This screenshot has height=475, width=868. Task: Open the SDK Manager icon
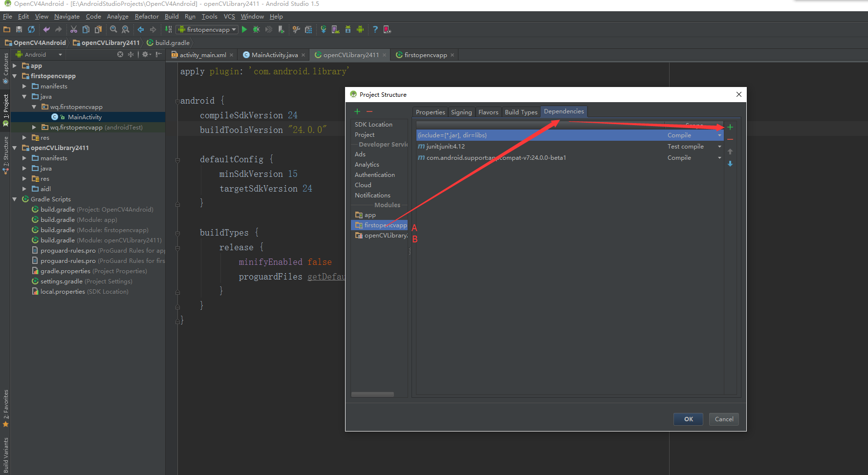click(348, 29)
